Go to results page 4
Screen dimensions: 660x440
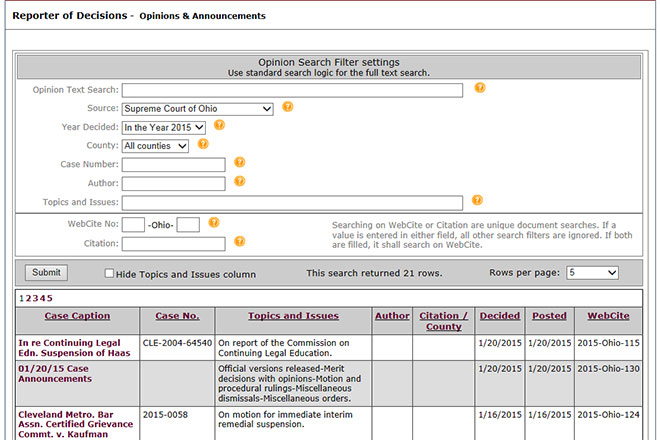coord(43,299)
